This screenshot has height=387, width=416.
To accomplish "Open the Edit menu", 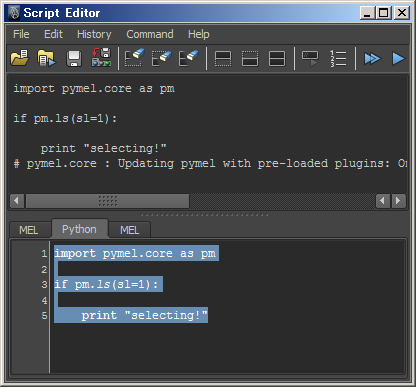I will pos(53,34).
